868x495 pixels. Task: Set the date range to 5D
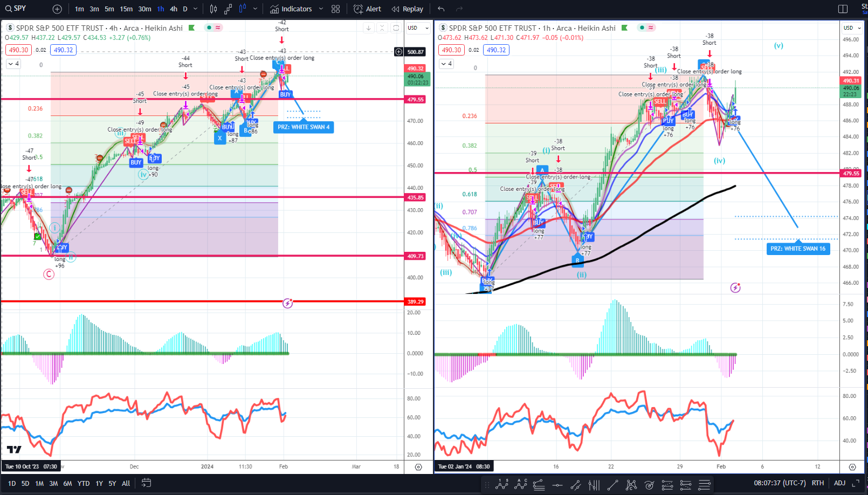[25, 484]
